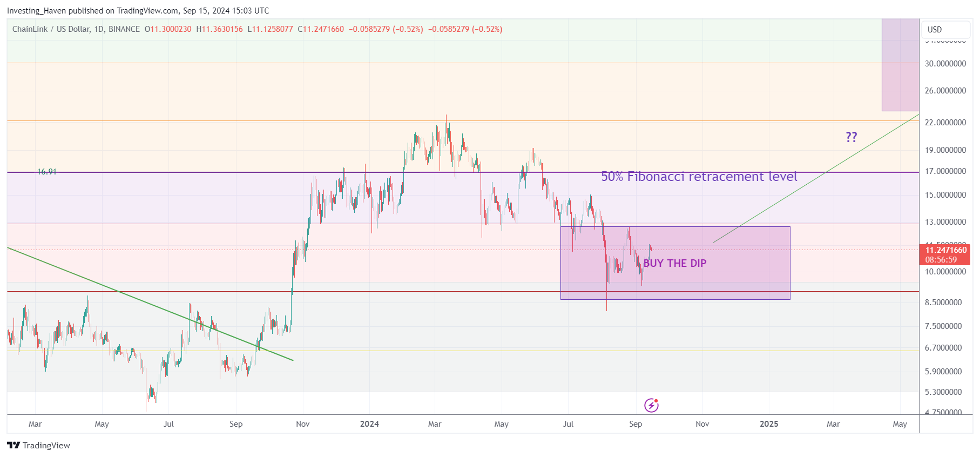The width and height of the screenshot is (980, 457).
Task: Click the purple ?? annotation
Action: coord(851,137)
